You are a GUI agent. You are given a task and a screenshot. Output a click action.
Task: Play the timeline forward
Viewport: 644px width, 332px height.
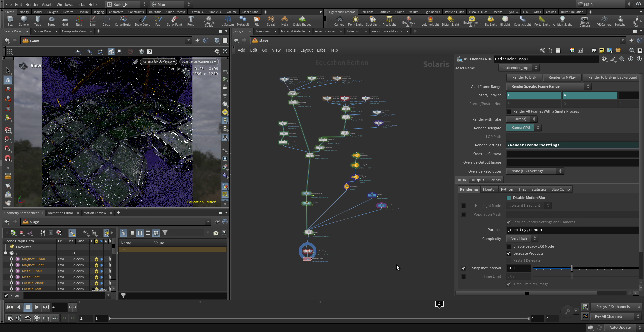(37, 307)
